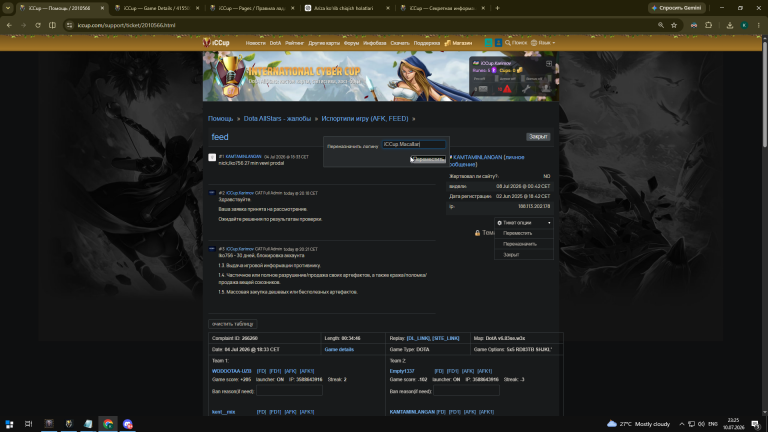Click the logout icon in profile panel
Viewport: 768px width, 432px height.
(x=549, y=64)
